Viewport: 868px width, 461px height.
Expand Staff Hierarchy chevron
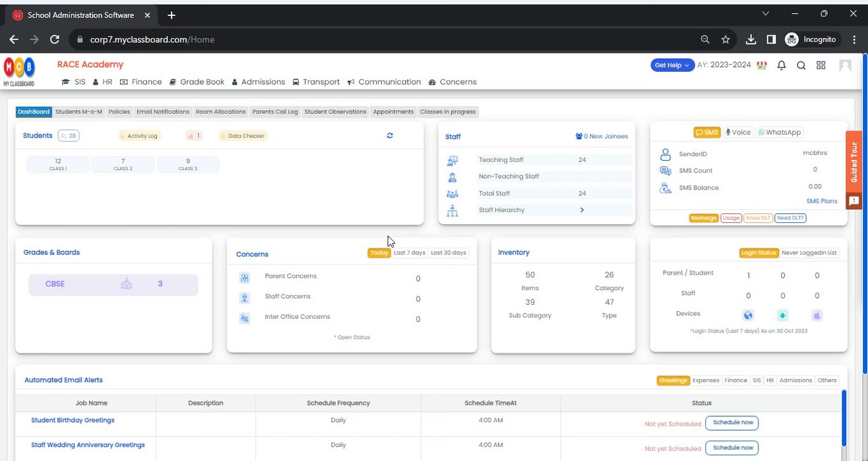point(582,210)
